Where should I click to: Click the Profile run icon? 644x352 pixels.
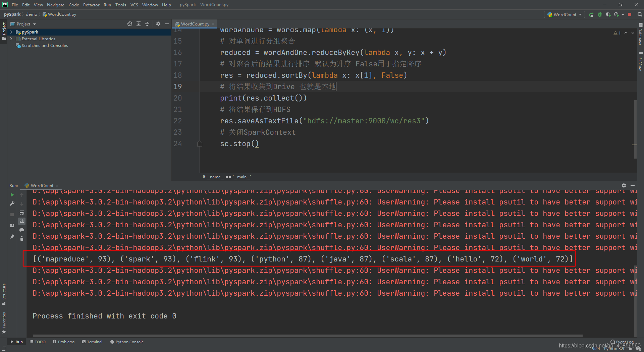616,15
